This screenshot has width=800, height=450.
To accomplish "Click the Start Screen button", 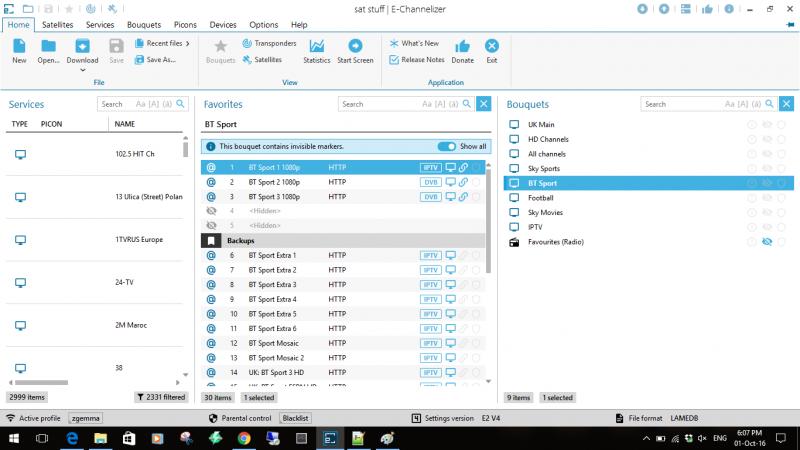I will click(355, 51).
